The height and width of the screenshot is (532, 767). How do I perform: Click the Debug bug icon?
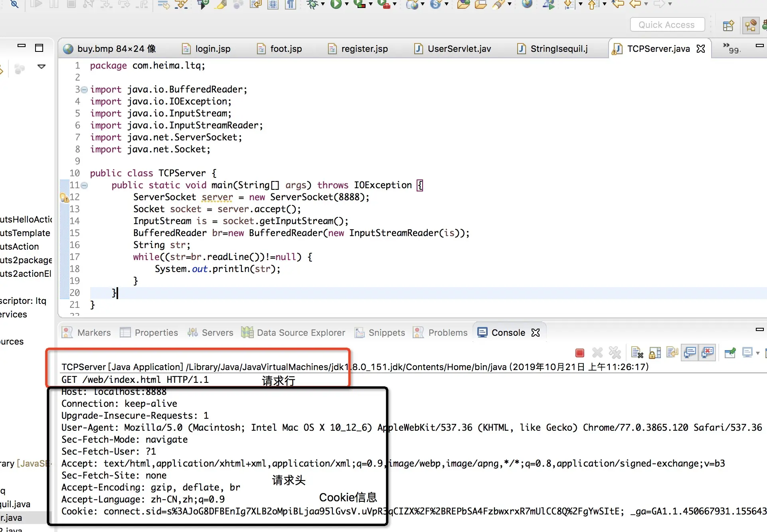pyautogui.click(x=312, y=4)
